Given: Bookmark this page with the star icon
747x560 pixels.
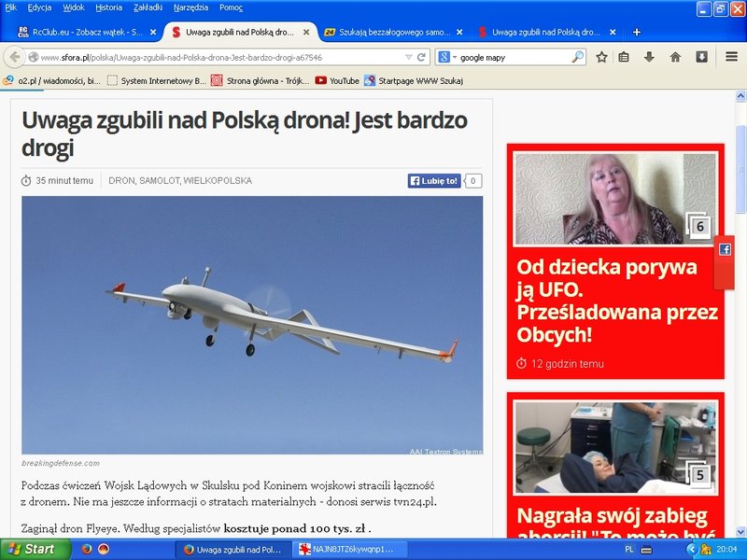Looking at the screenshot, I should coord(601,57).
